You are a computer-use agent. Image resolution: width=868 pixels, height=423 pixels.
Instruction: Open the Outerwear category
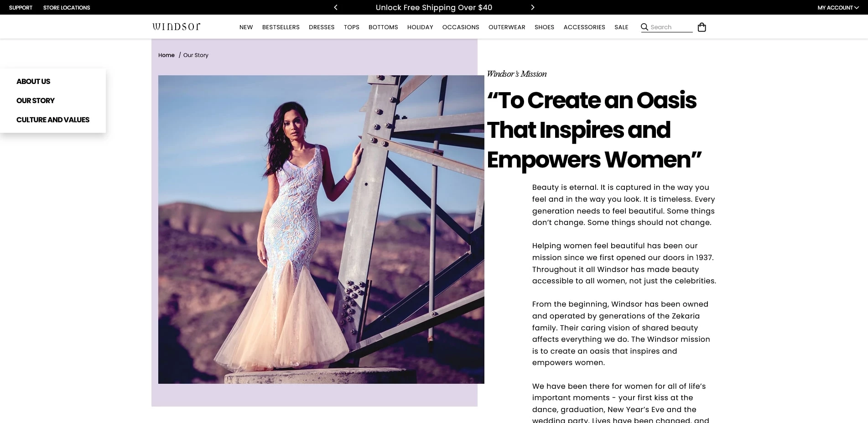(507, 27)
